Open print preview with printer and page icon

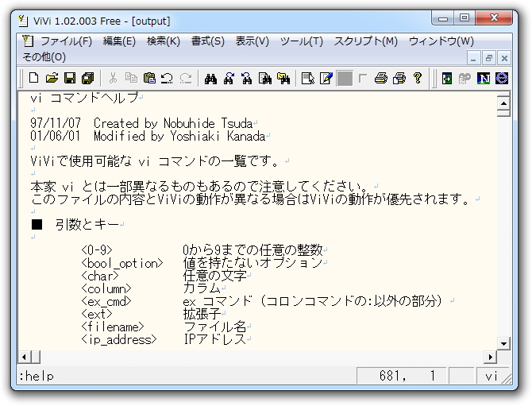pyautogui.click(x=399, y=79)
